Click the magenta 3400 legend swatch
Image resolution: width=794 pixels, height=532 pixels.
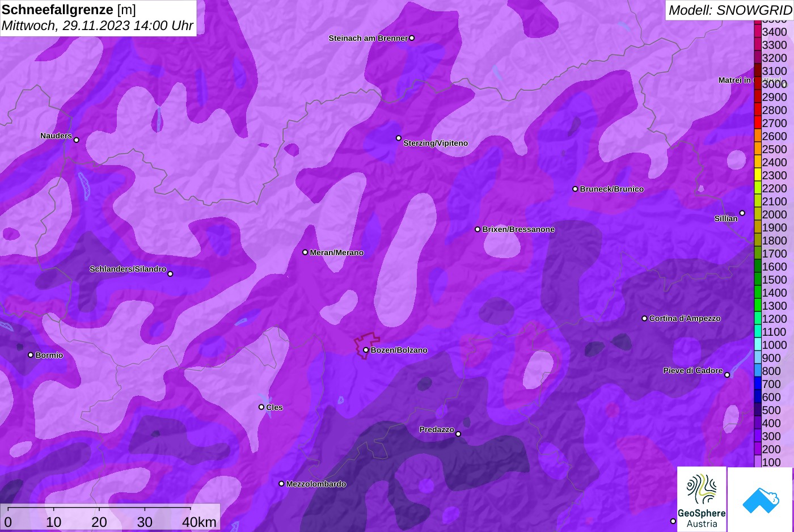point(758,32)
